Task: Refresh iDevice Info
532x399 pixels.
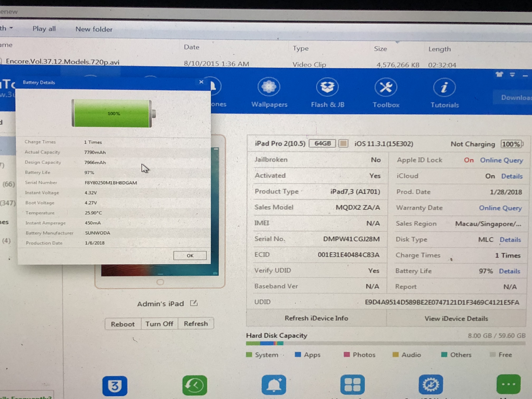Action: (316, 318)
